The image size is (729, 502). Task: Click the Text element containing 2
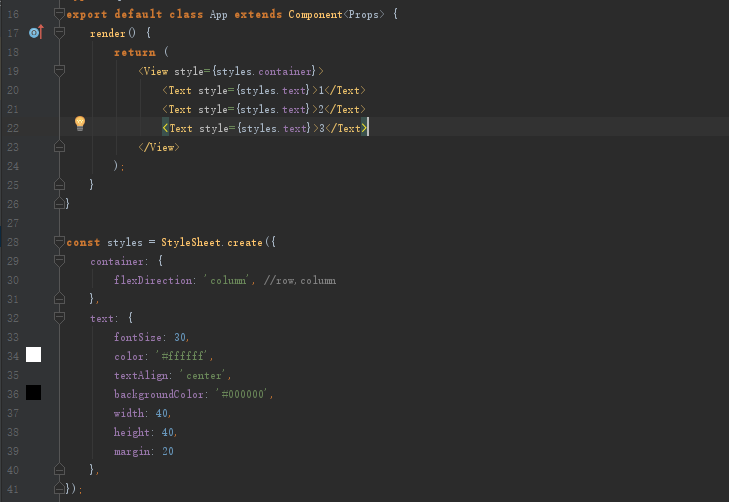click(264, 109)
